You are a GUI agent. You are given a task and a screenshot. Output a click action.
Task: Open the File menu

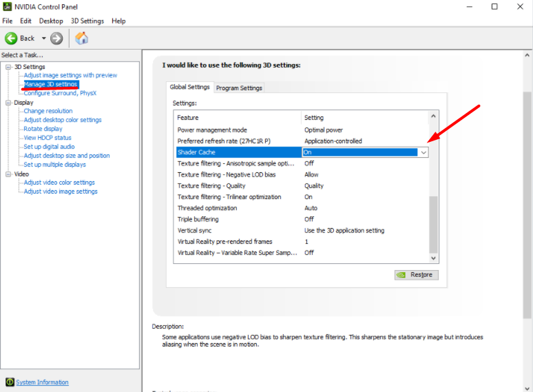[x=7, y=21]
